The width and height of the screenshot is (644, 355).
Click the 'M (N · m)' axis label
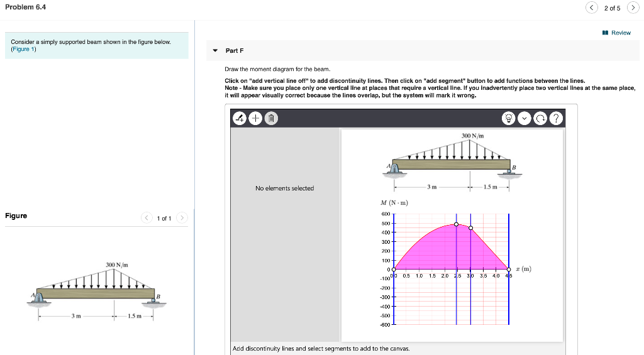(x=394, y=203)
